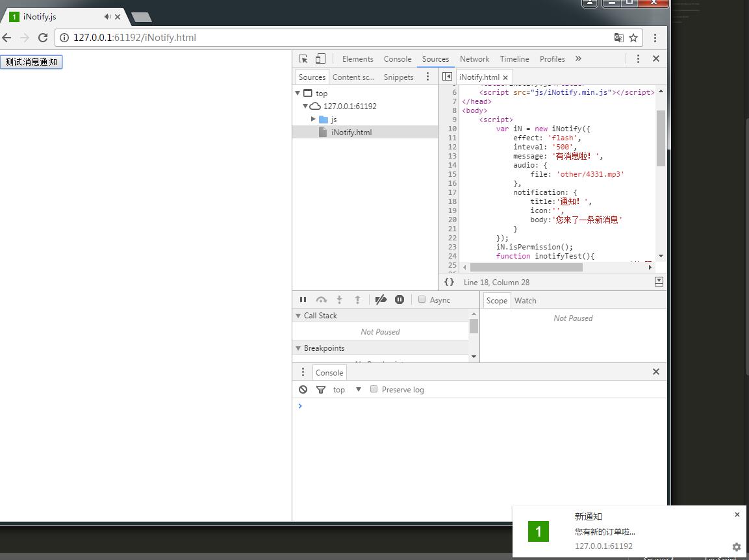
Task: Clear the console log icon
Action: [303, 389]
